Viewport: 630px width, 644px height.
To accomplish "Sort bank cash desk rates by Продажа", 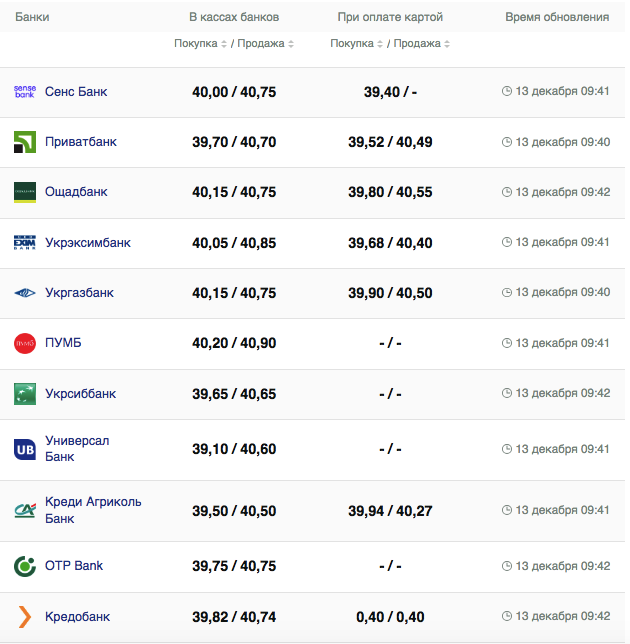I will [x=265, y=44].
